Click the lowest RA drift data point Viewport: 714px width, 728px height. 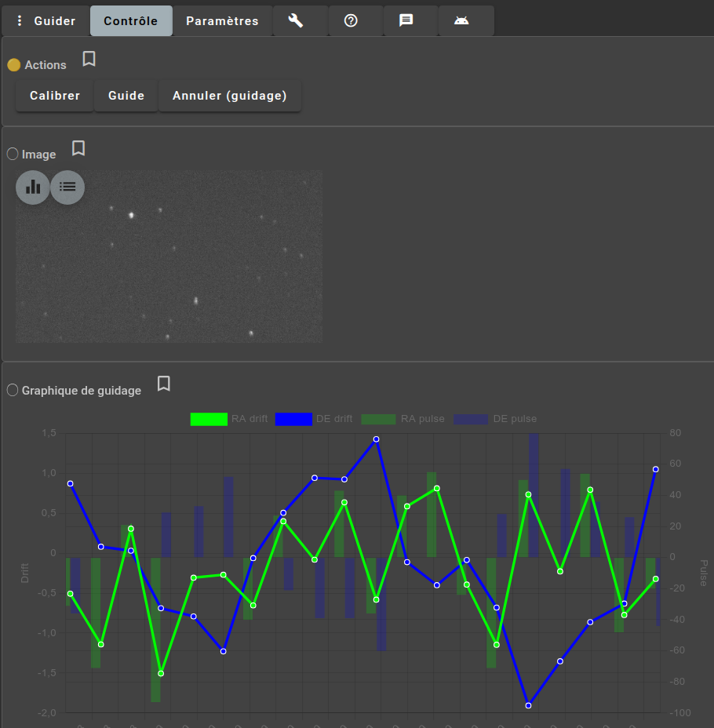(x=161, y=674)
